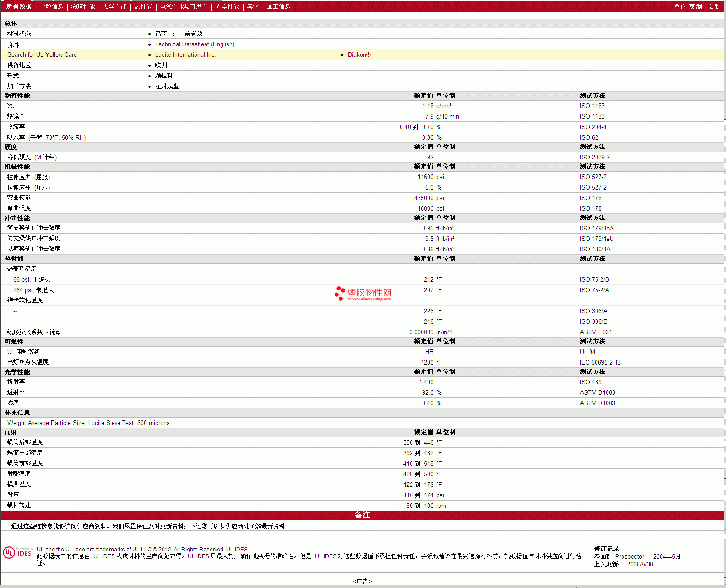Click ISO 75-2/B test method

point(594,280)
